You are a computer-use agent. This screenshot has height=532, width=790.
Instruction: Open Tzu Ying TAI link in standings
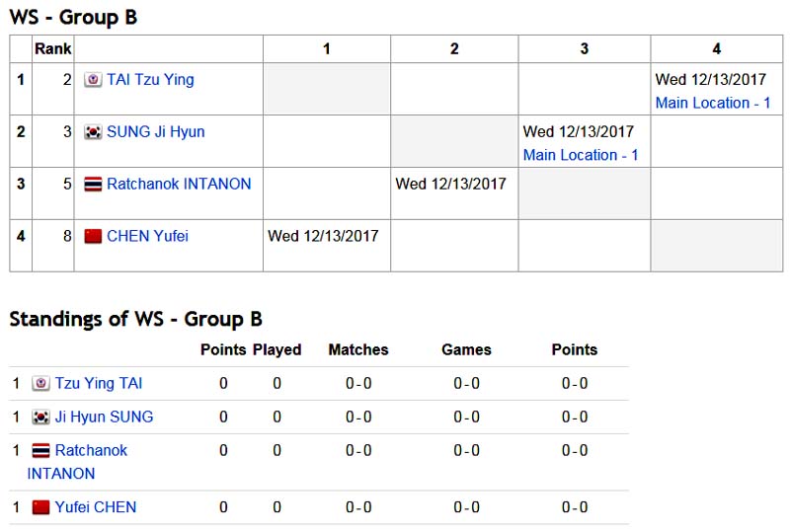click(99, 384)
